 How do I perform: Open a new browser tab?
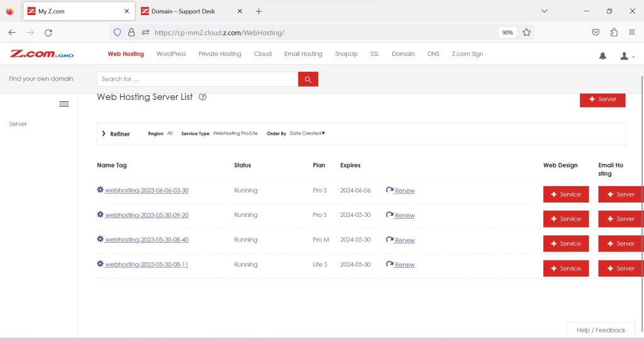(x=258, y=11)
